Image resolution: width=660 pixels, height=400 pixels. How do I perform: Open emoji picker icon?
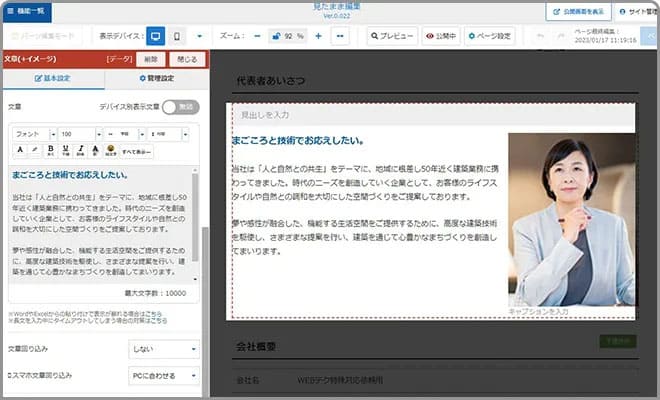(111, 150)
